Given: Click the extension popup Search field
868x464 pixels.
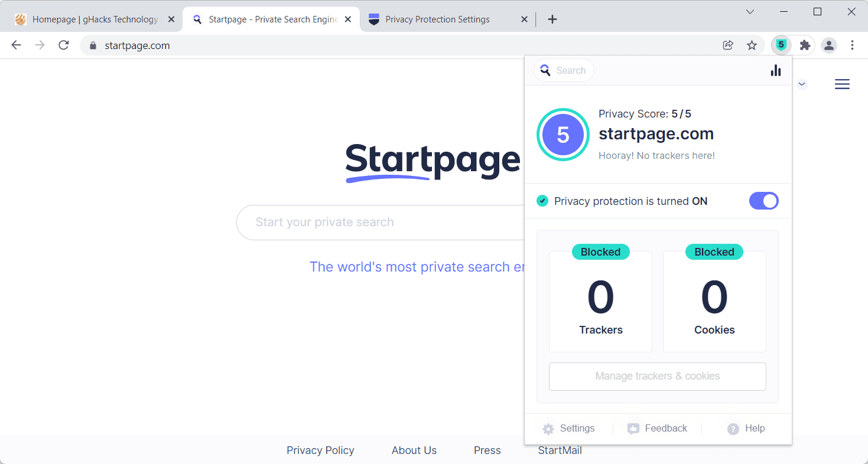Looking at the screenshot, I should click(564, 70).
